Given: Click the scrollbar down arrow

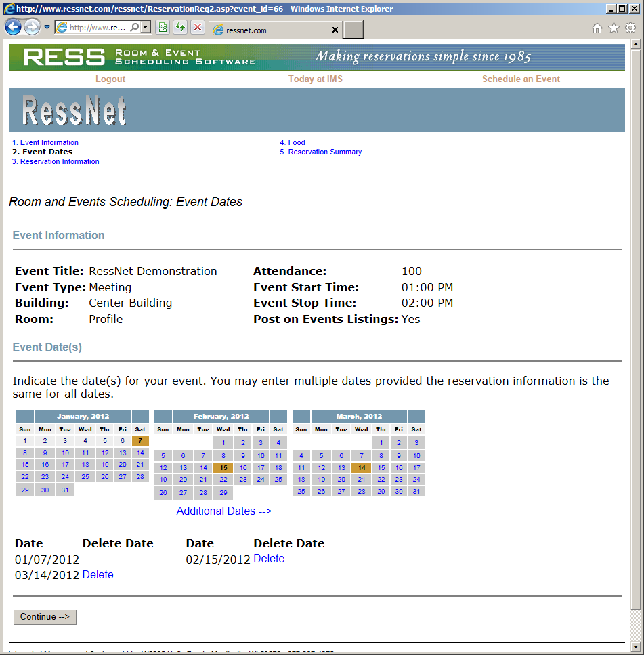Looking at the screenshot, I should [x=635, y=647].
